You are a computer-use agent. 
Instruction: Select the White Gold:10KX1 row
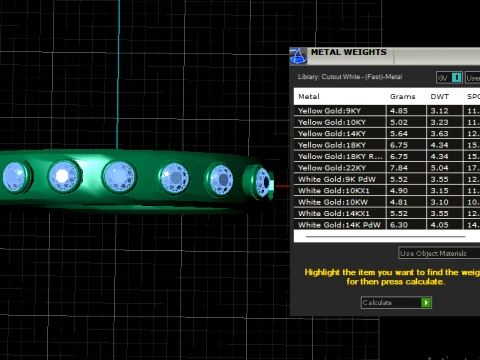pyautogui.click(x=387, y=191)
